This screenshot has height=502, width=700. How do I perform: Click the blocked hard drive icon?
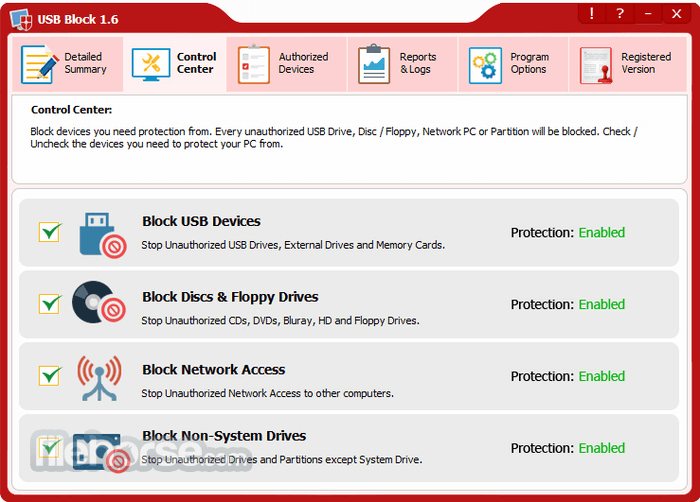[x=101, y=453]
